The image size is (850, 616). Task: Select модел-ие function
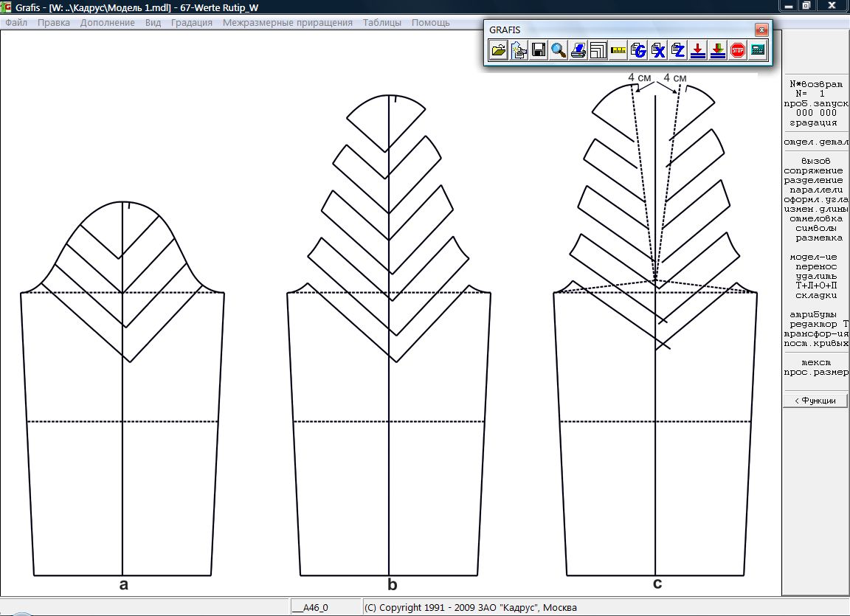click(x=813, y=257)
